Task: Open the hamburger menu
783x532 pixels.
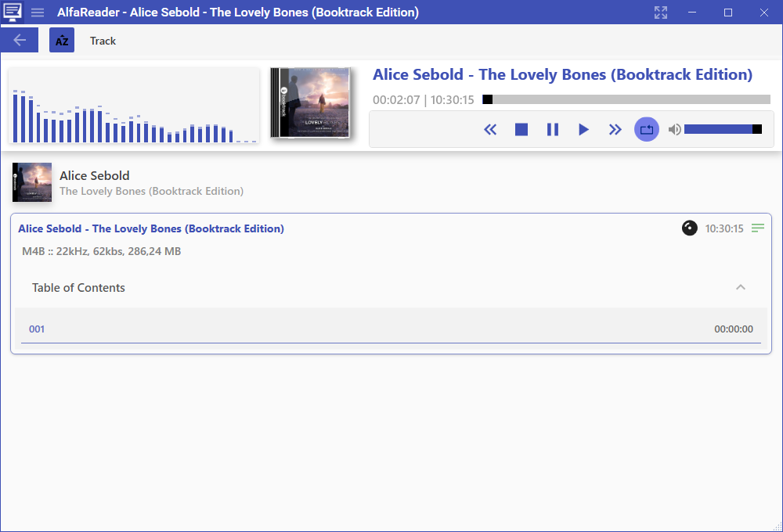Action: tap(38, 12)
